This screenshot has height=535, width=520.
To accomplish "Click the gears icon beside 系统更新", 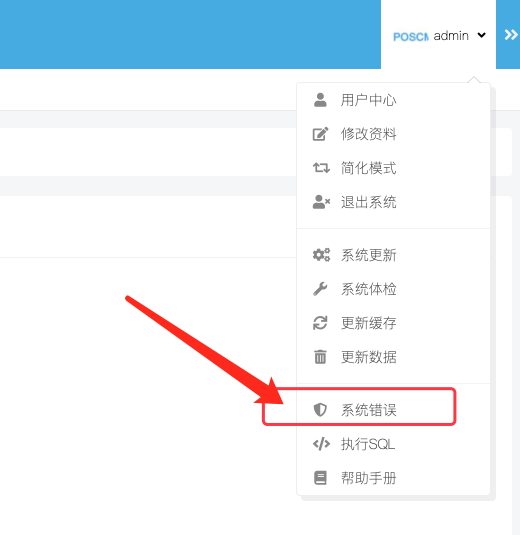I will click(x=321, y=255).
